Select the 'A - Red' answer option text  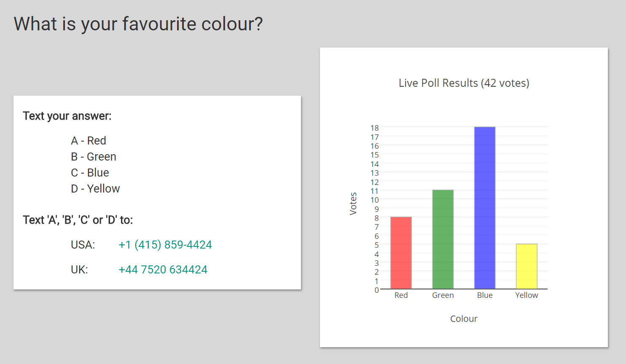click(89, 141)
